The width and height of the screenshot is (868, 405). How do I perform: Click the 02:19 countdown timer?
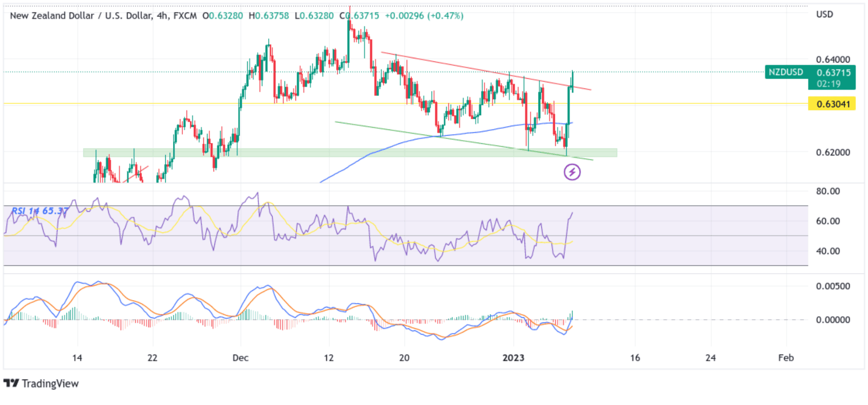[x=828, y=84]
